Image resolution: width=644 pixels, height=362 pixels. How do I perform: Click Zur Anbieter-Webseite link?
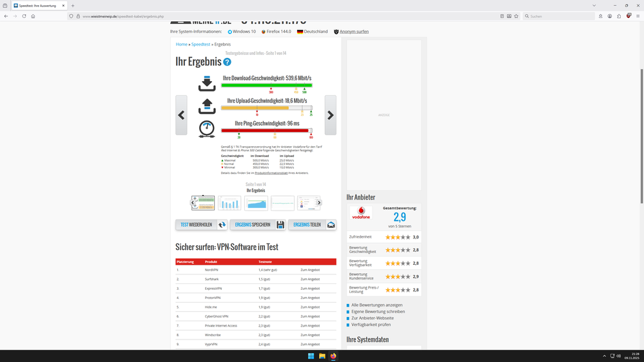[372, 318]
